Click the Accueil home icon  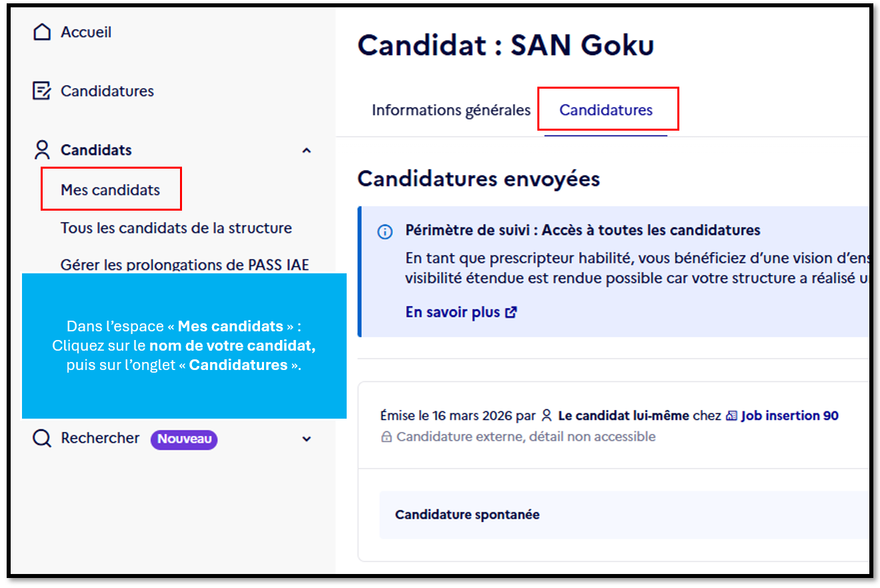click(41, 31)
